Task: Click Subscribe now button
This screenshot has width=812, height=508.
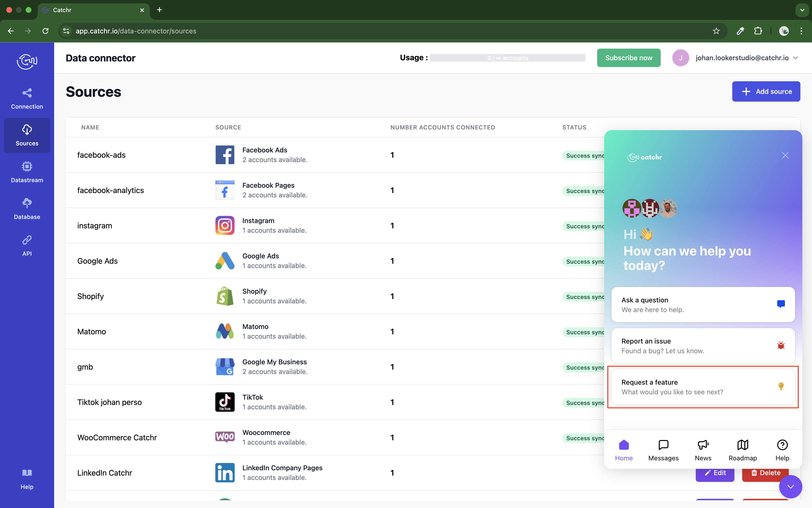Action: [x=629, y=58]
